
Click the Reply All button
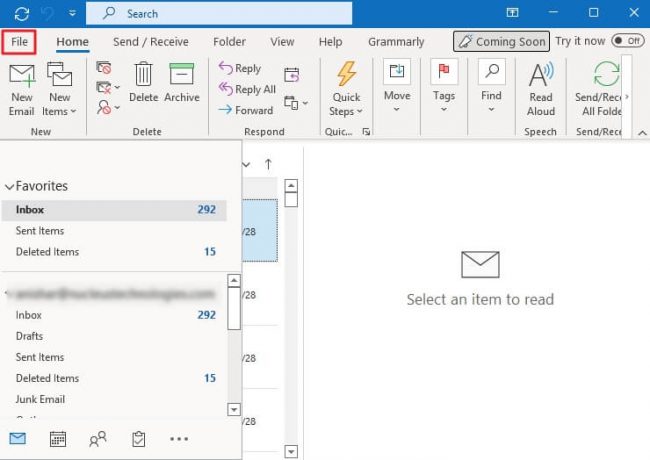[x=247, y=89]
